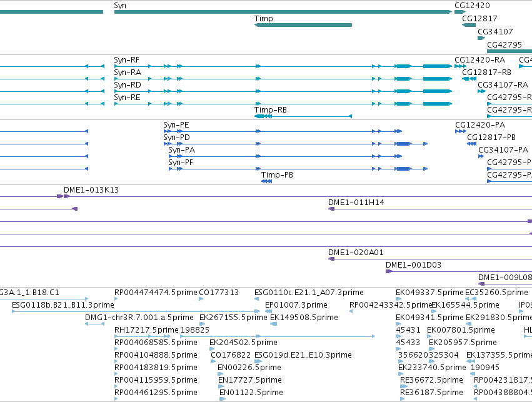Click the DME1-013K13 clone label
532x402 pixels.
[x=91, y=190]
